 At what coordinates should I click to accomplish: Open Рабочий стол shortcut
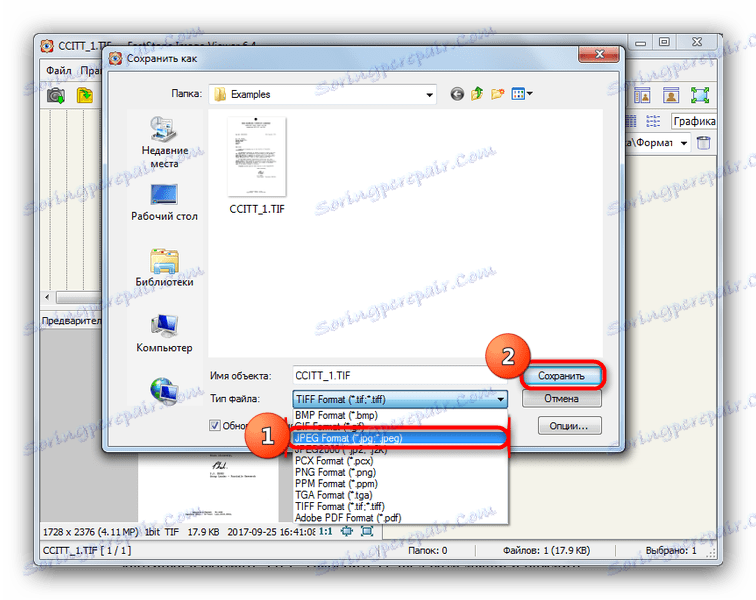(x=164, y=203)
